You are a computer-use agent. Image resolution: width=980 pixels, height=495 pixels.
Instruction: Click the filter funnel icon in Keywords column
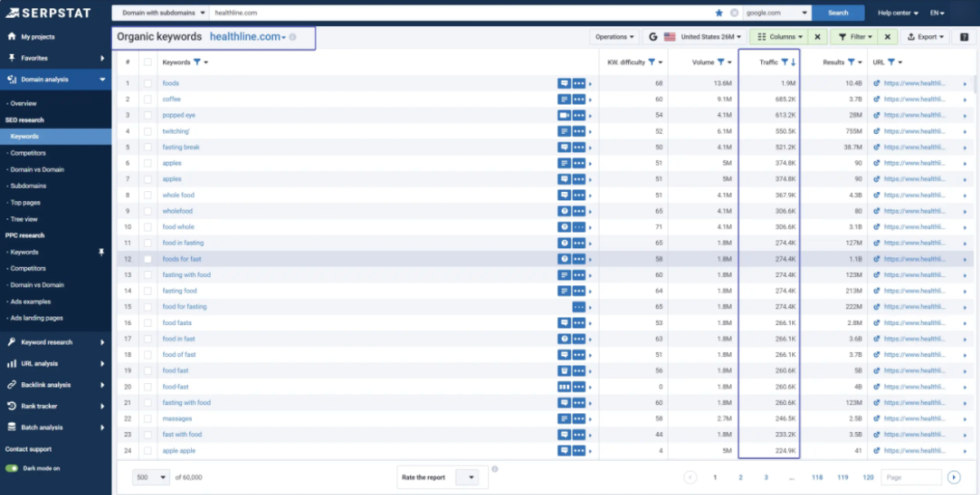coord(197,62)
